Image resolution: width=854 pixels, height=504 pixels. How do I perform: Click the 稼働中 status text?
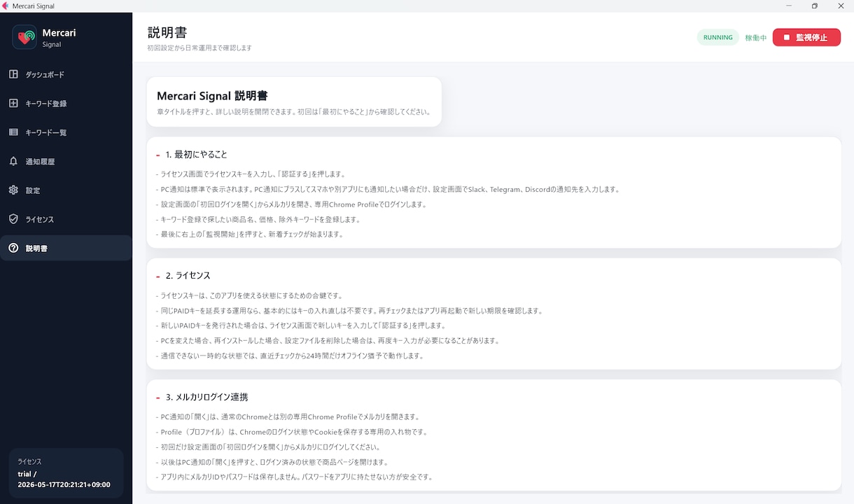755,38
